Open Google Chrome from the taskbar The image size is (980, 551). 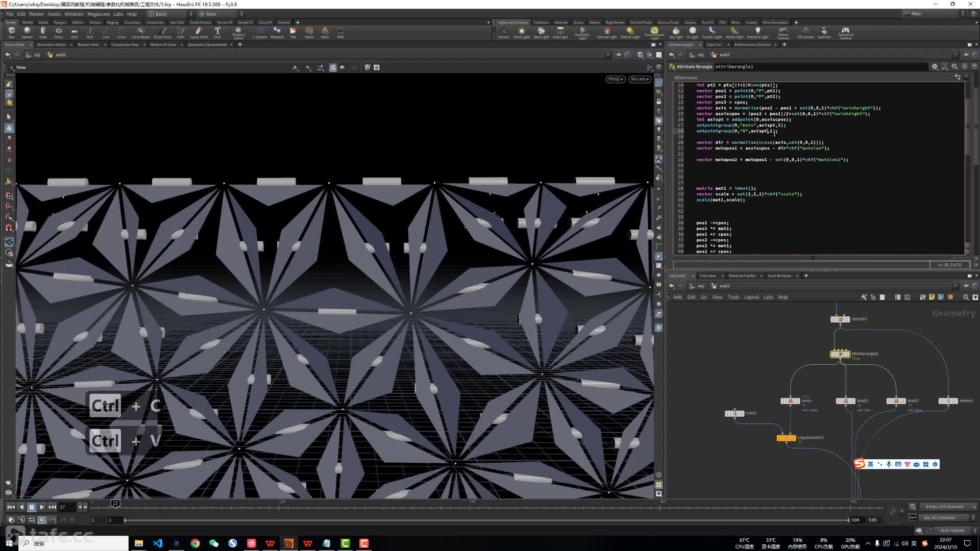pyautogui.click(x=195, y=543)
